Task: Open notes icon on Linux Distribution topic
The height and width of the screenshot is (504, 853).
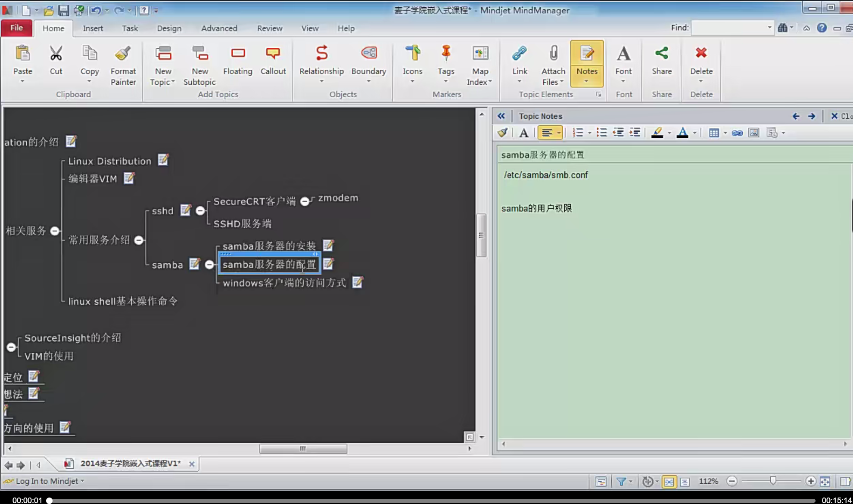Action: click(x=163, y=160)
